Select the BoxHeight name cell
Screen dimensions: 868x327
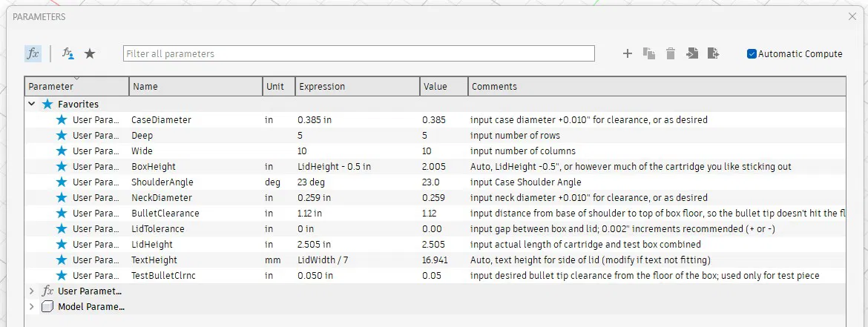[154, 167]
